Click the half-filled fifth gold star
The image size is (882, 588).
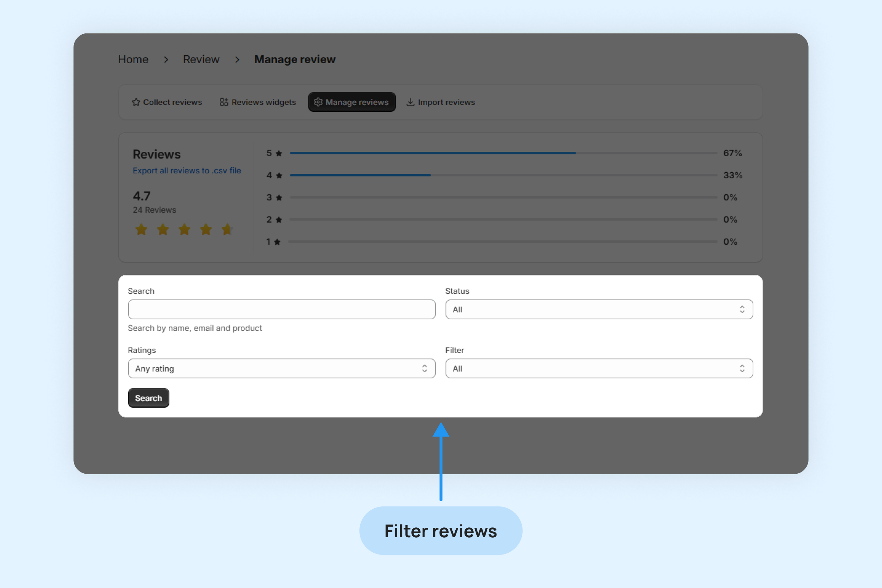pos(227,229)
